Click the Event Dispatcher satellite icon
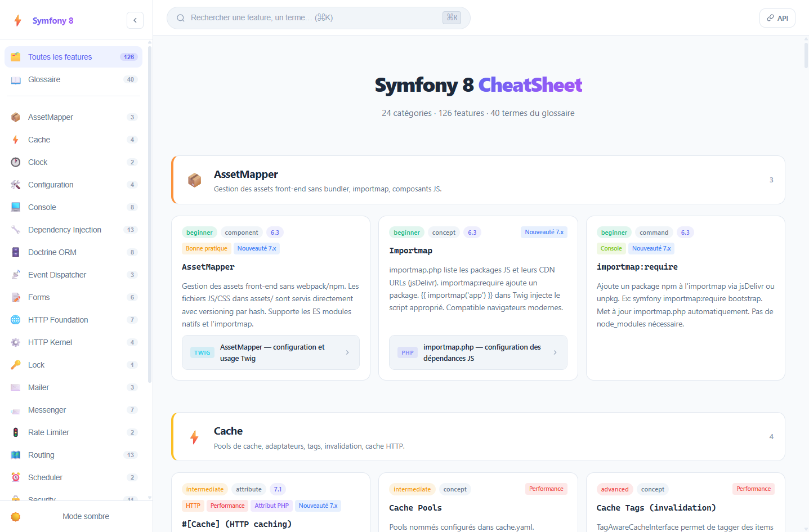Screen dimensions: 809x532 pos(16,275)
